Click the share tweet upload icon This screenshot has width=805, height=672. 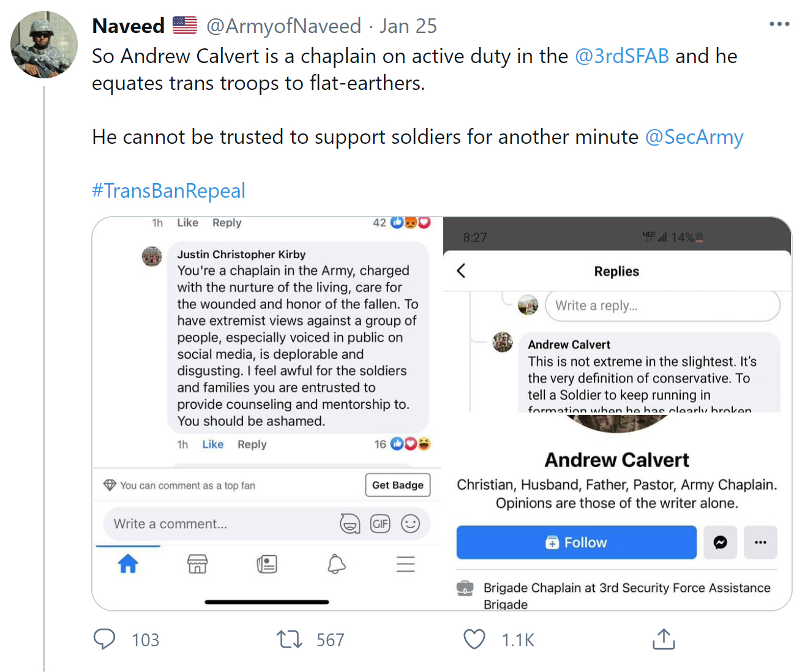[664, 639]
